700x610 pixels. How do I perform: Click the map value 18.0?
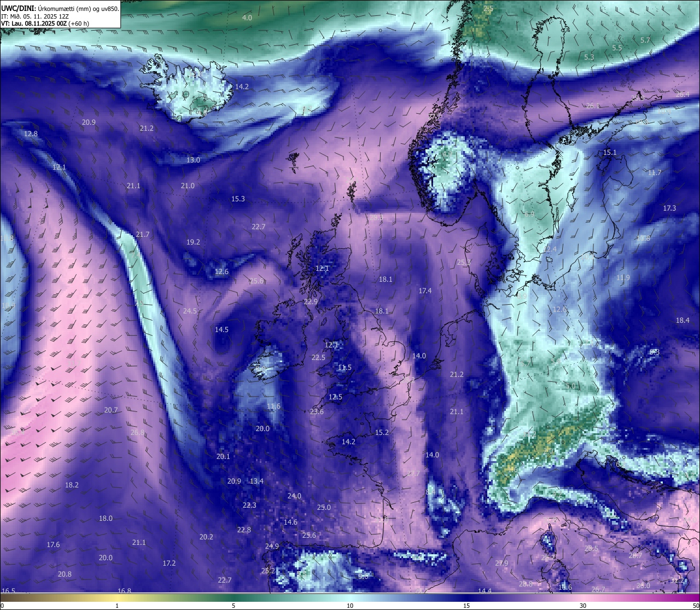[106, 519]
